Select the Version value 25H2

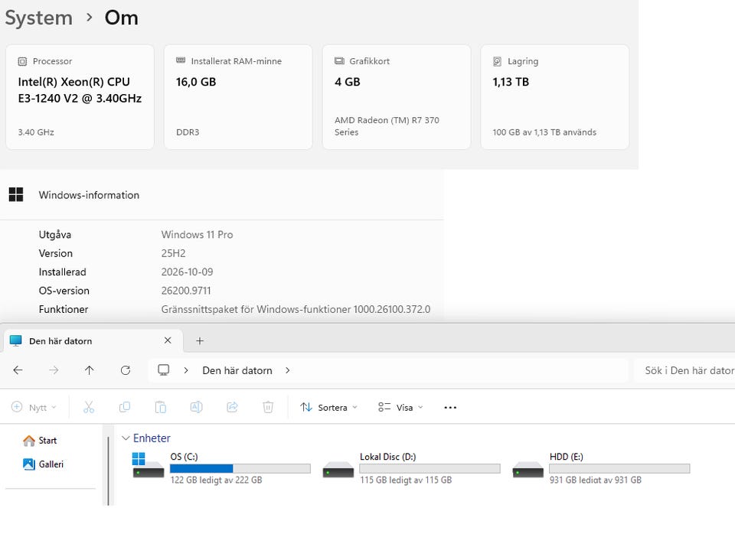(174, 253)
